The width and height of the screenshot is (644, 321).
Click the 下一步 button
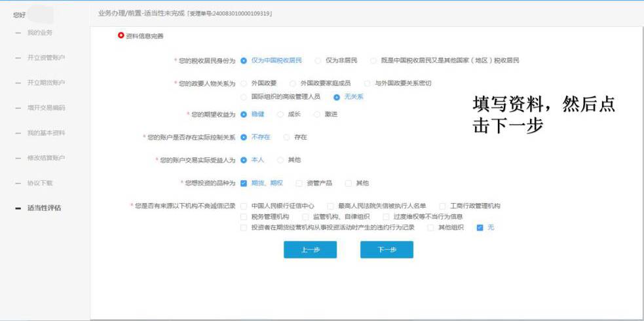[x=387, y=250]
